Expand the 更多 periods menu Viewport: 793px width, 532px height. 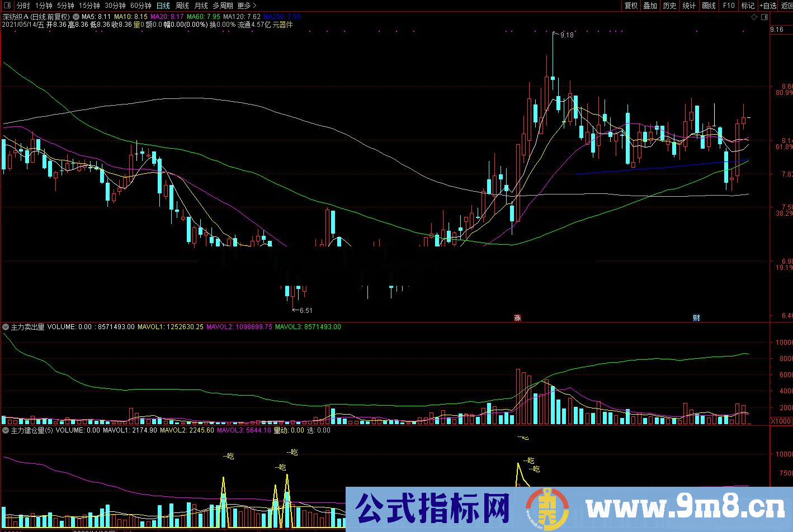(x=245, y=6)
